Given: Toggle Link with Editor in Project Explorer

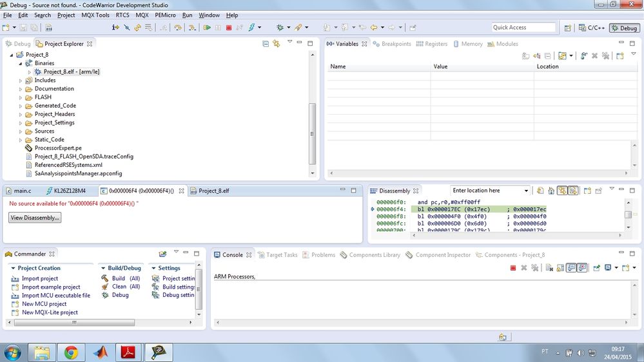Looking at the screenshot, I should coord(277,44).
